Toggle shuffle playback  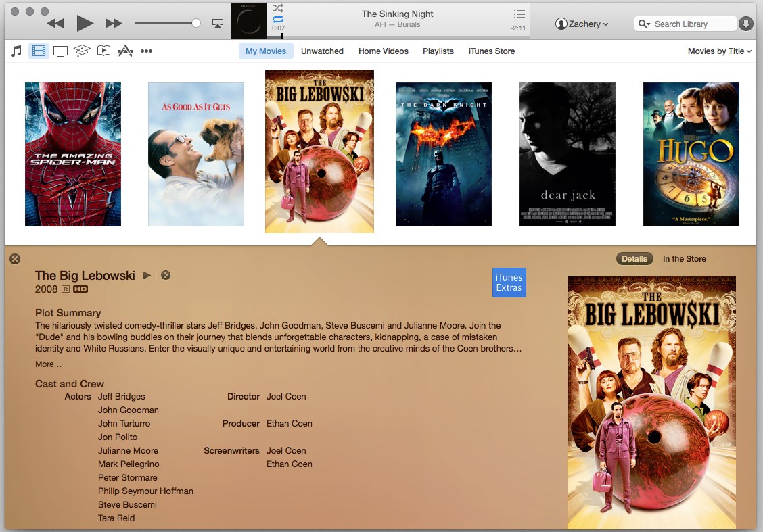point(278,8)
